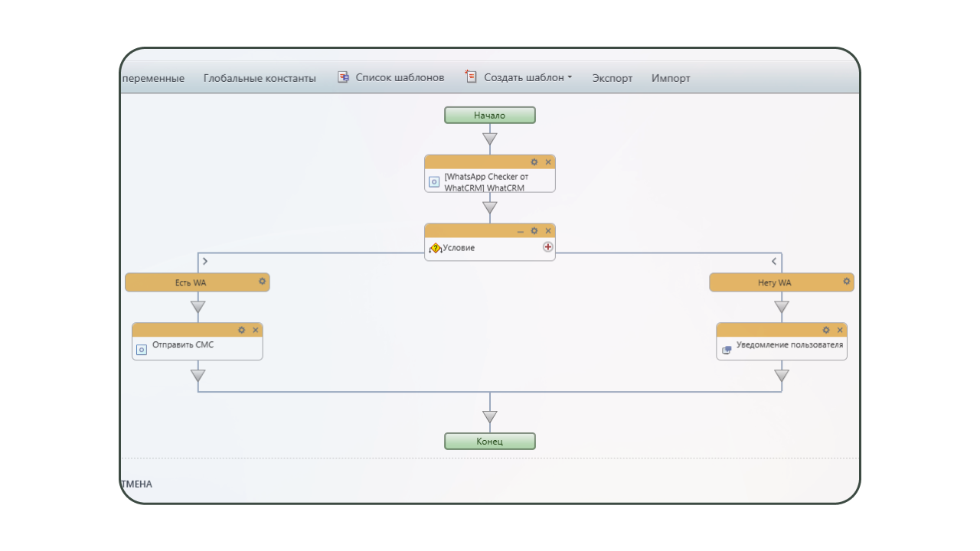Viewport: 980px width, 551px height.
Task: Move Нету WA branch using left chevron
Action: coord(774,262)
